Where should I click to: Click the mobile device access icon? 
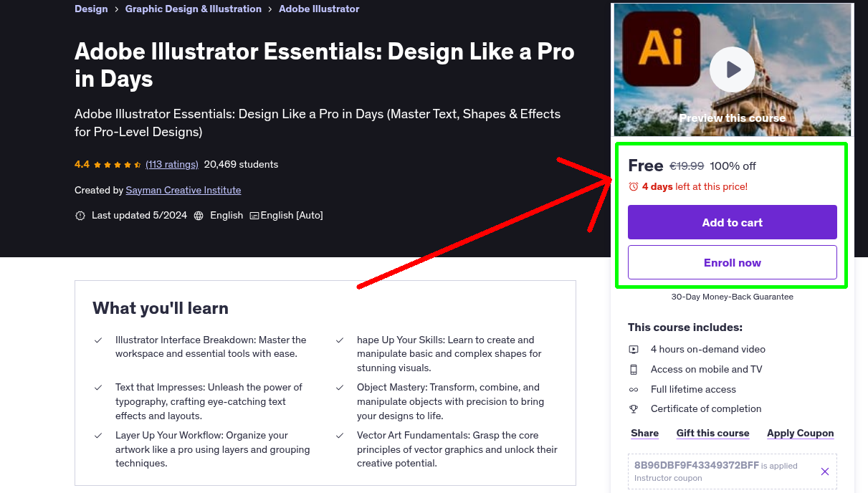[x=634, y=369]
